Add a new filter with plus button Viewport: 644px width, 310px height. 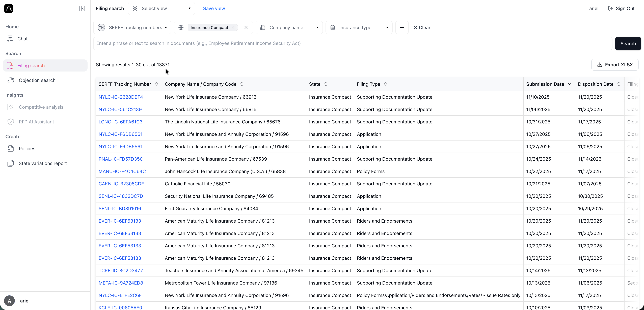(x=402, y=27)
